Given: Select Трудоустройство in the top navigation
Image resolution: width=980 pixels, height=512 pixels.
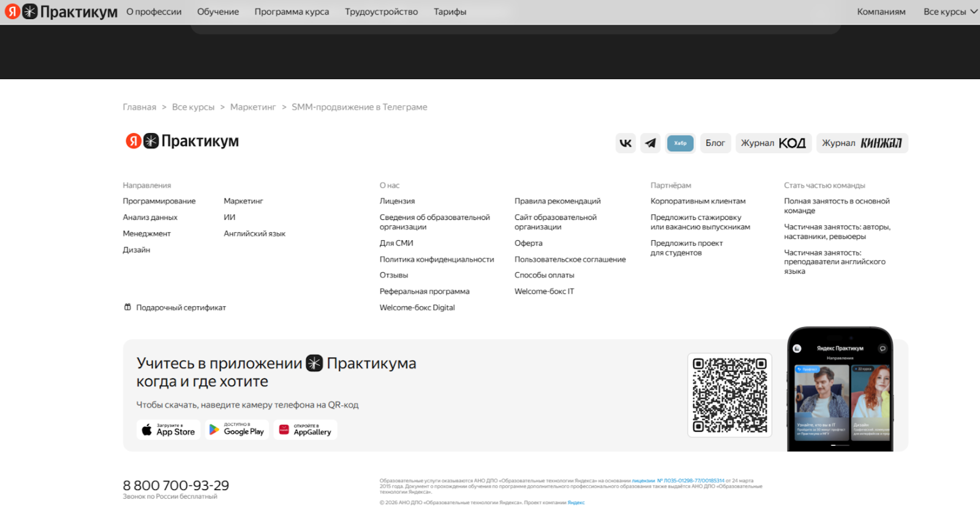Looking at the screenshot, I should [381, 12].
